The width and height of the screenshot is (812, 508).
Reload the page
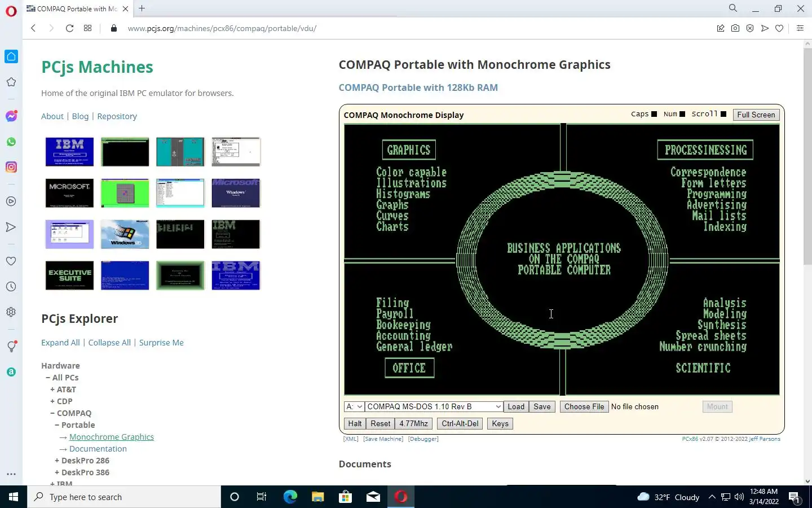click(x=69, y=28)
